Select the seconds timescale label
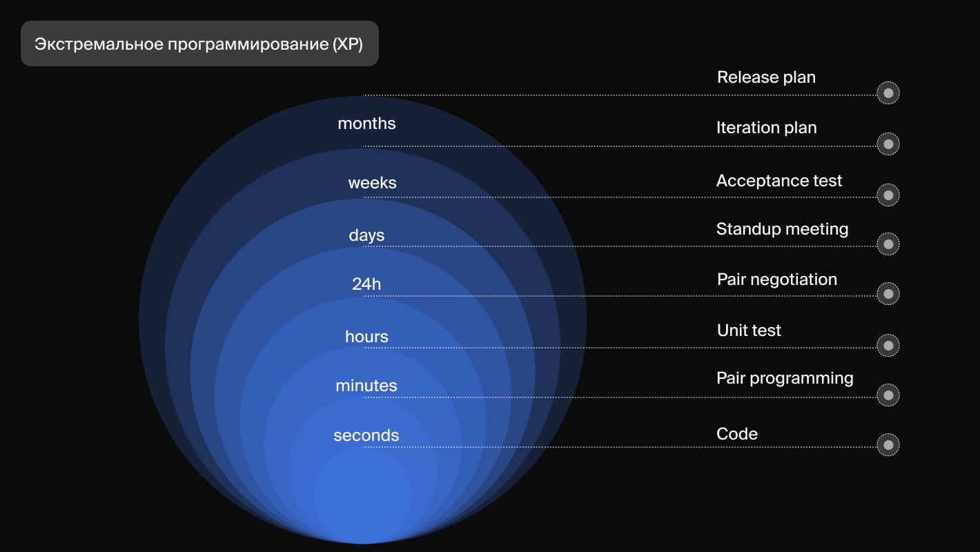The image size is (980, 552). point(366,435)
